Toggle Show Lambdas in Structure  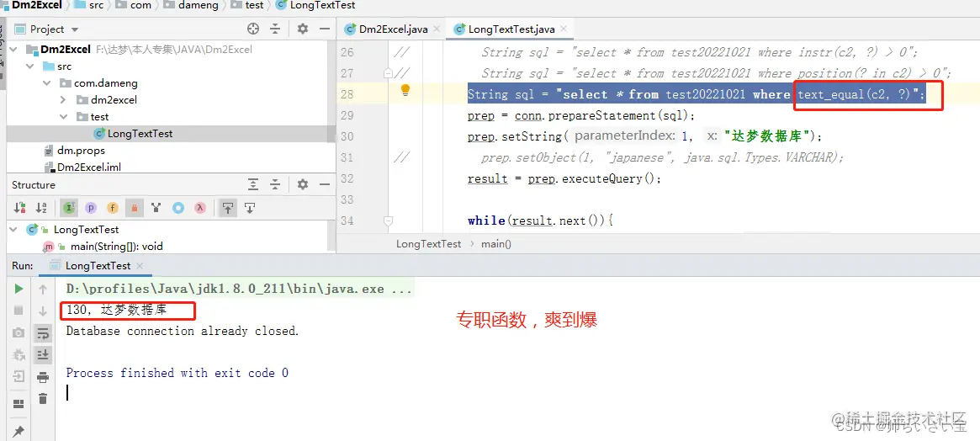coord(200,208)
